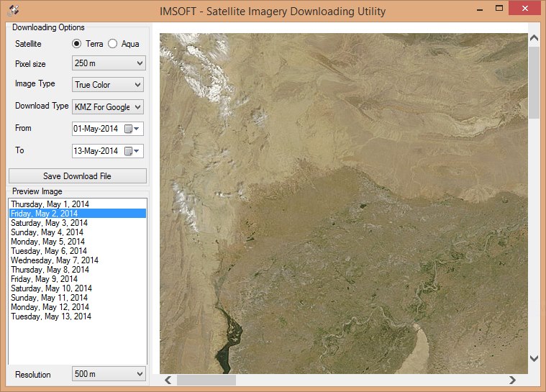
Task: Click the horizontal scrollbar left arrow
Action: 168,380
